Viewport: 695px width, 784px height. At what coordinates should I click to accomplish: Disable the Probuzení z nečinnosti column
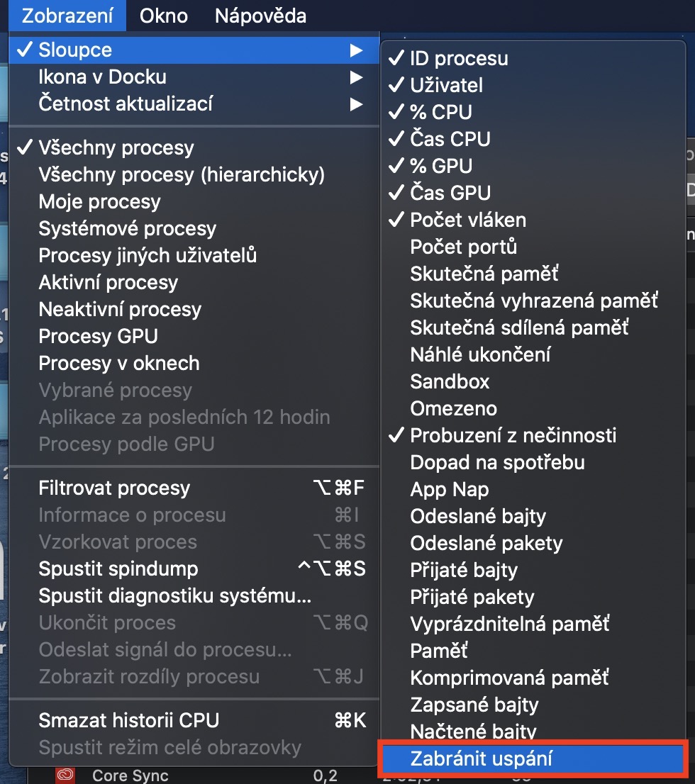pyautogui.click(x=513, y=435)
